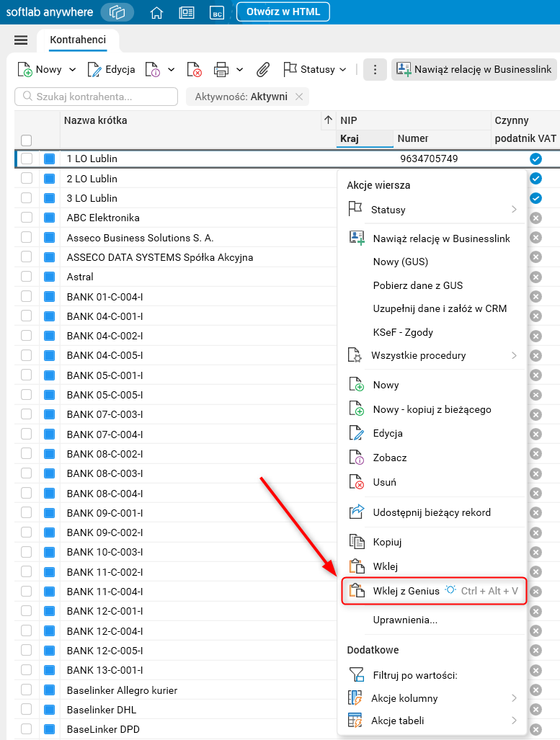Click blue status square of ABC Elektronika
Image resolution: width=560 pixels, height=740 pixels.
(x=50, y=218)
